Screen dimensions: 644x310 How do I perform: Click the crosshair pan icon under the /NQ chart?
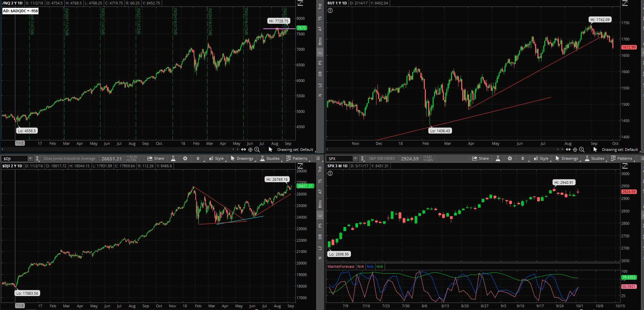[251, 150]
